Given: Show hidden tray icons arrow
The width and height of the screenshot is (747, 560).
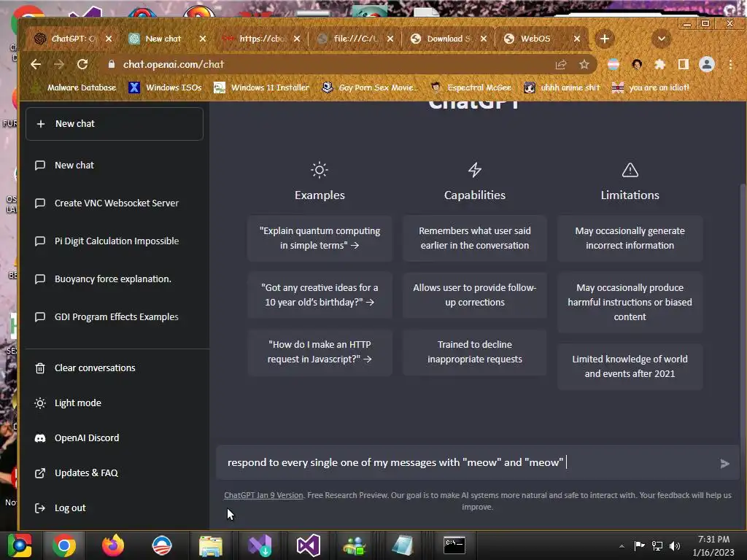Looking at the screenshot, I should tap(622, 546).
